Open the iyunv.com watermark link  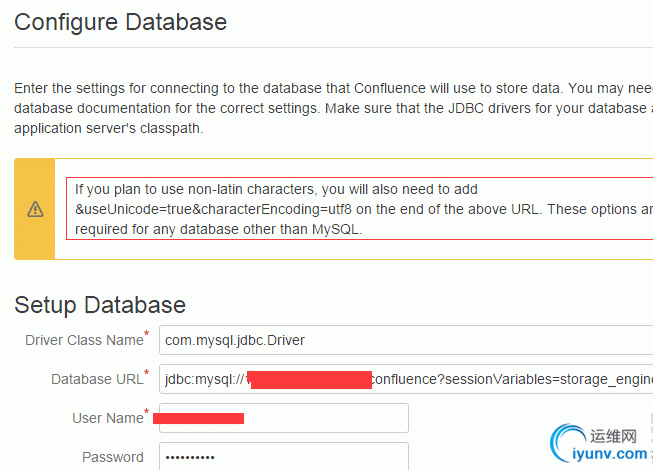coord(611,453)
